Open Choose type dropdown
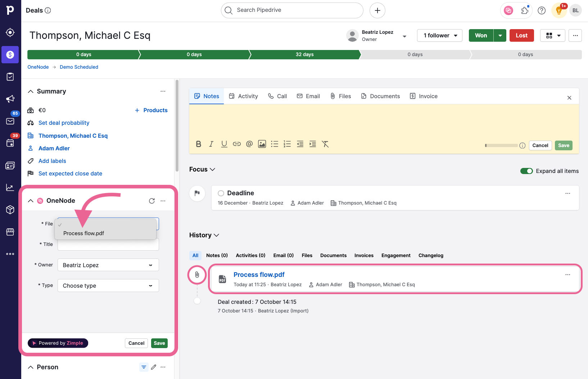The image size is (588, 379). click(108, 286)
